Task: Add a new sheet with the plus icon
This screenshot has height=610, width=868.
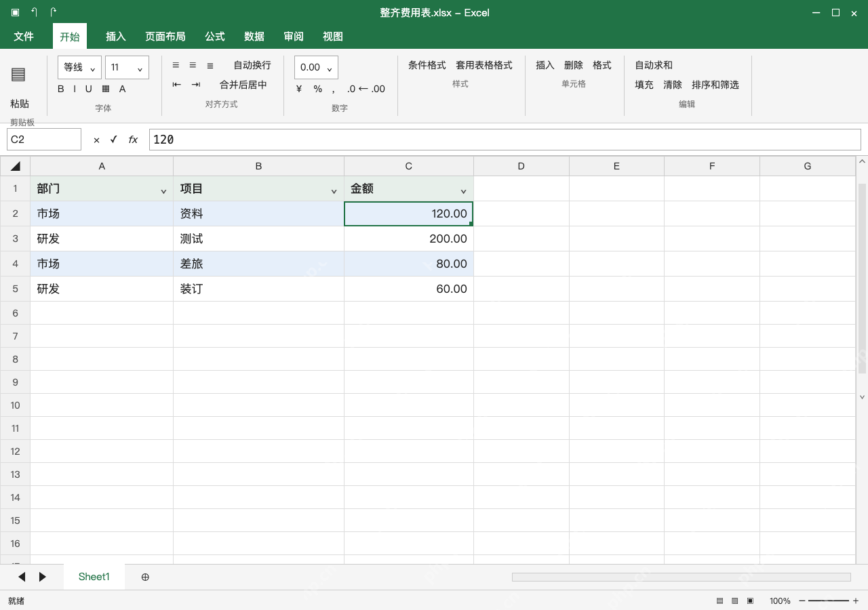Action: (145, 577)
